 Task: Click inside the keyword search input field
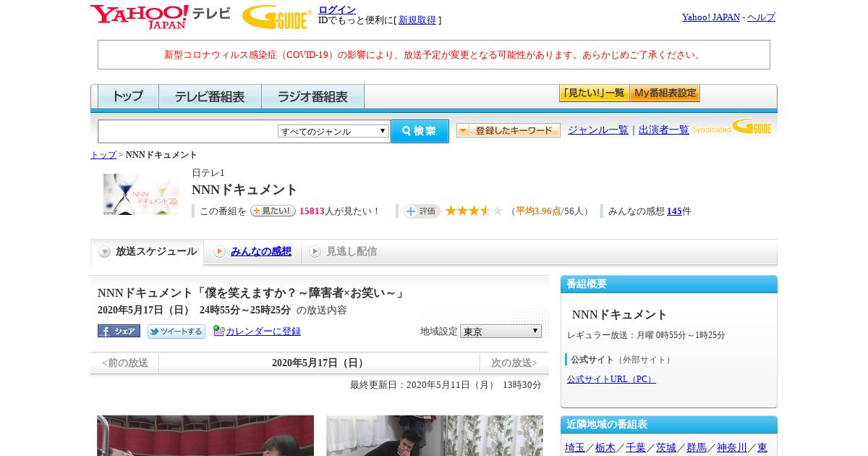tap(188, 131)
